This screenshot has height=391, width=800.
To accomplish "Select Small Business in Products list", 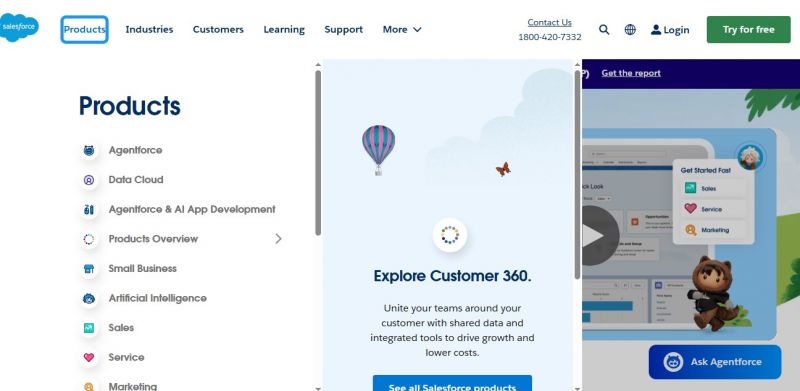I will (142, 268).
